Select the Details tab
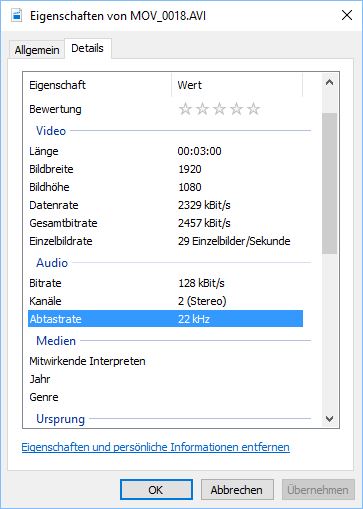The height and width of the screenshot is (509, 363). [88, 48]
